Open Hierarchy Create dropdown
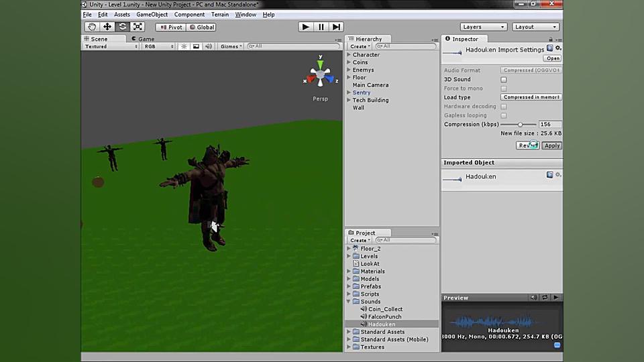This screenshot has width=644, height=362. (360, 46)
